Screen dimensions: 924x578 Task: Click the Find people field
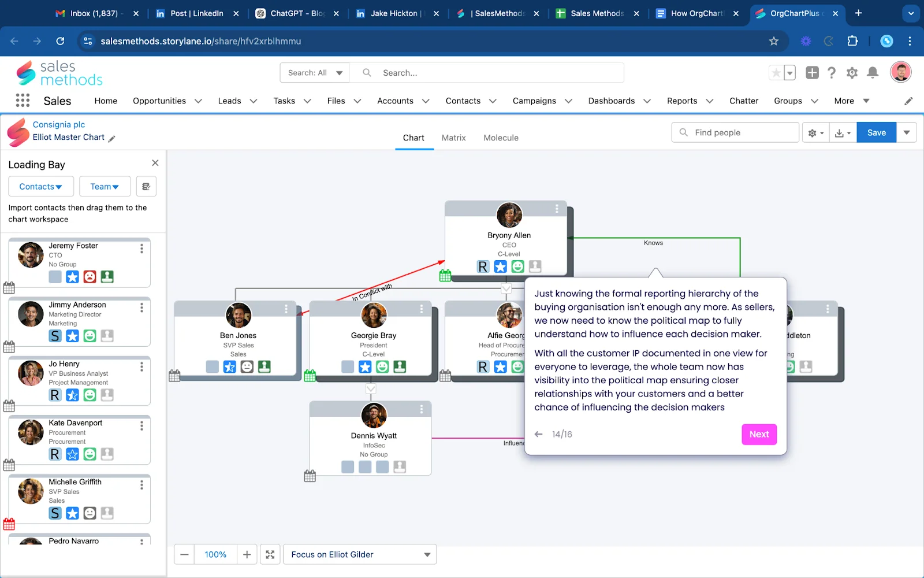tap(735, 132)
